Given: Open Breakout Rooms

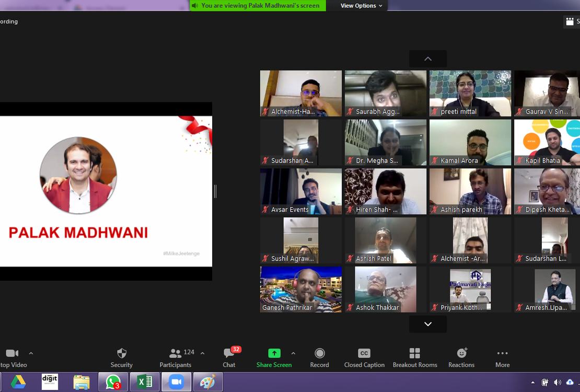Looking at the screenshot, I should [x=415, y=353].
